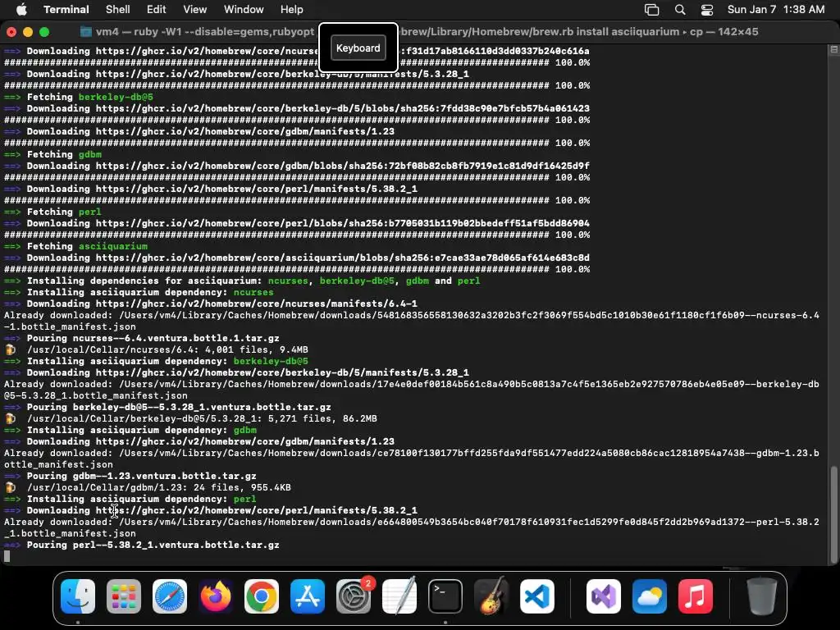Click the 'Fetching asciiquarium' line
This screenshot has width=840, height=630.
pos(76,246)
